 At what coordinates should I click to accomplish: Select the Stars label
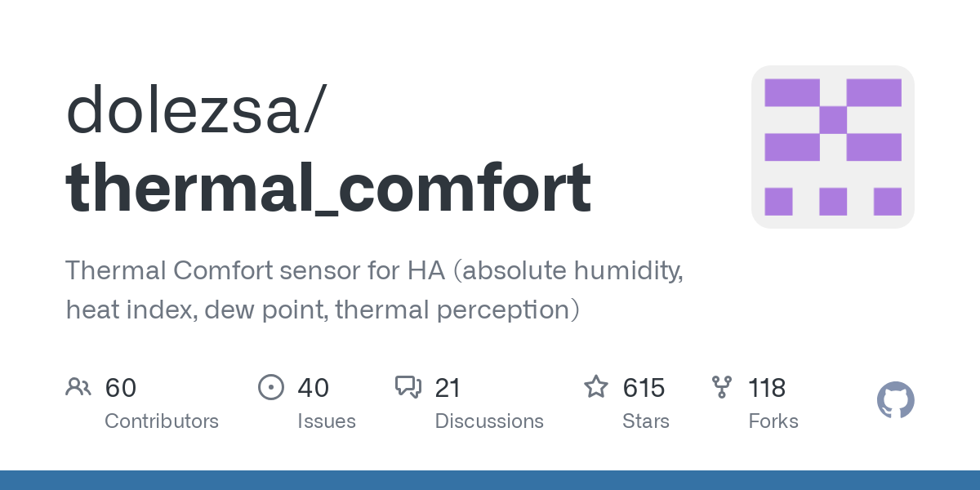(x=646, y=421)
